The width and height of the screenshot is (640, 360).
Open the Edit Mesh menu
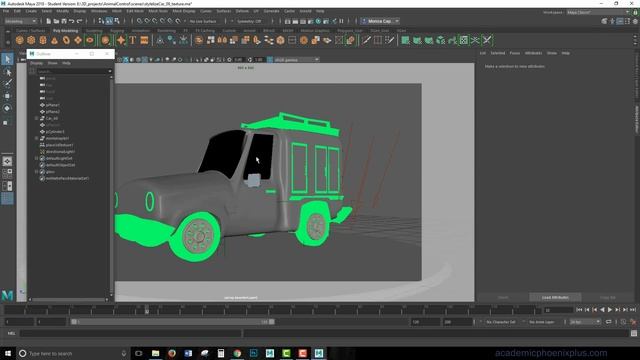pyautogui.click(x=135, y=11)
